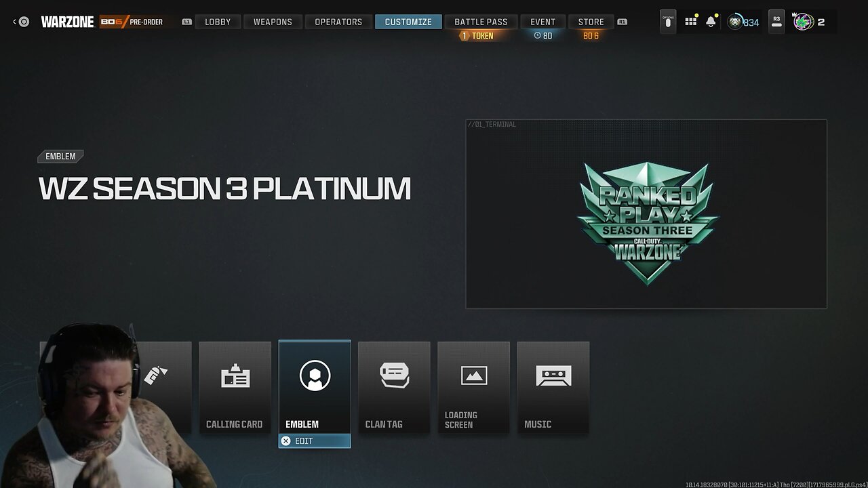
Task: Open the CLAN TAG tile
Action: [x=394, y=388]
